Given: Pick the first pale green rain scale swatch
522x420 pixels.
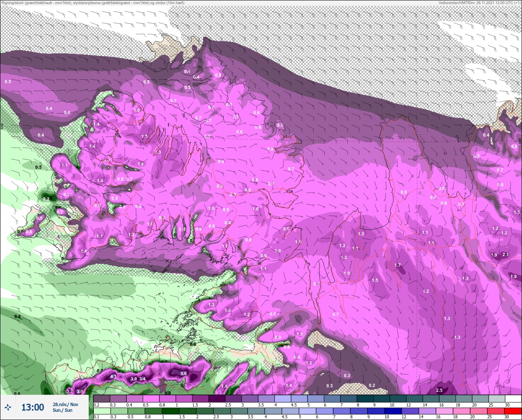Looking at the screenshot, I should [x=102, y=411].
